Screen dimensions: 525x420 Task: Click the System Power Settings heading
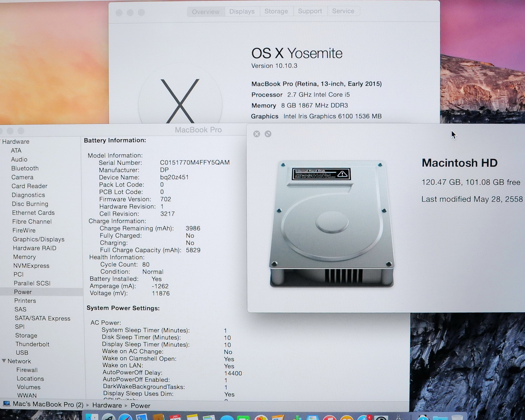click(123, 308)
